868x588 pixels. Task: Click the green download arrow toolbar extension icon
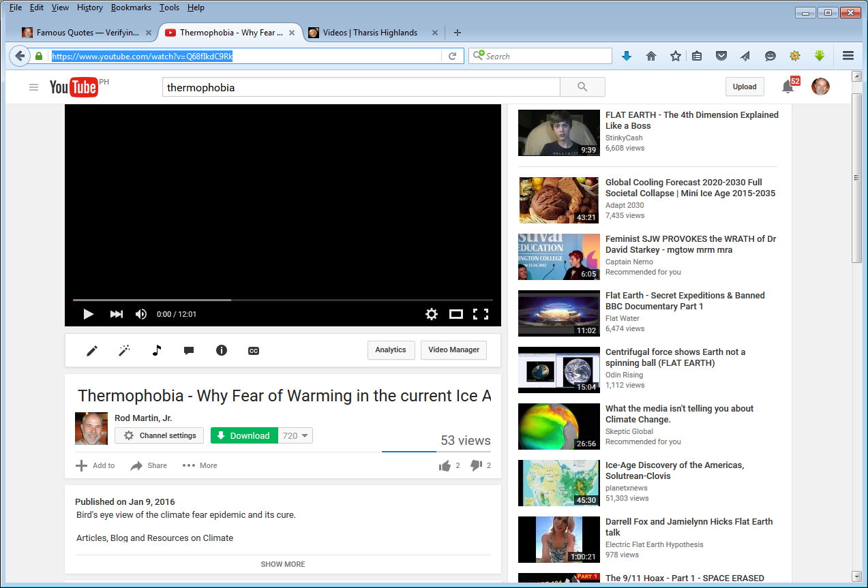pos(820,56)
